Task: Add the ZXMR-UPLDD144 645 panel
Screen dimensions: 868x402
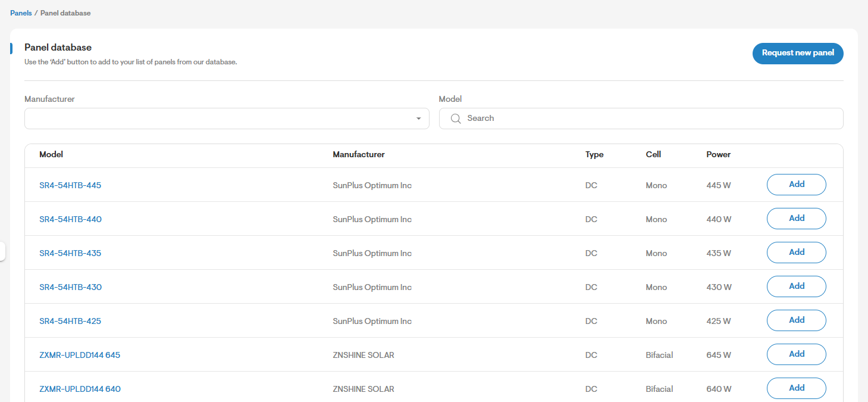Action: [797, 354]
